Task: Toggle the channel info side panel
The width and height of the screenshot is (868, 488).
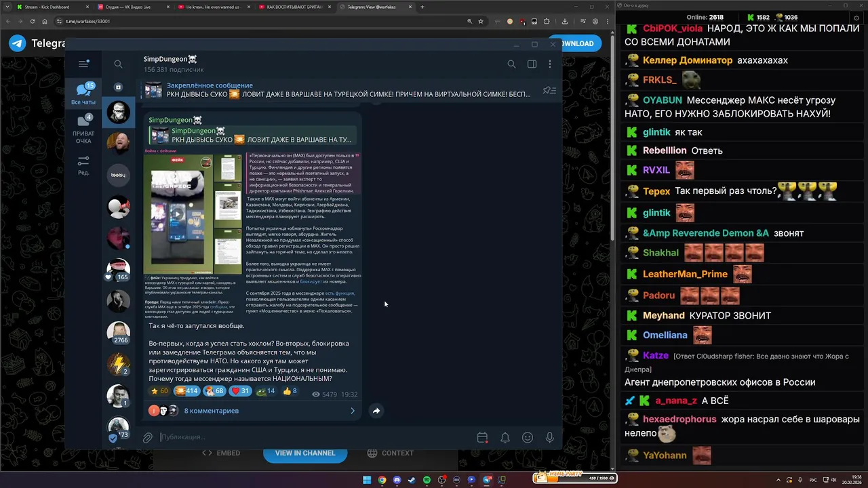Action: click(532, 64)
